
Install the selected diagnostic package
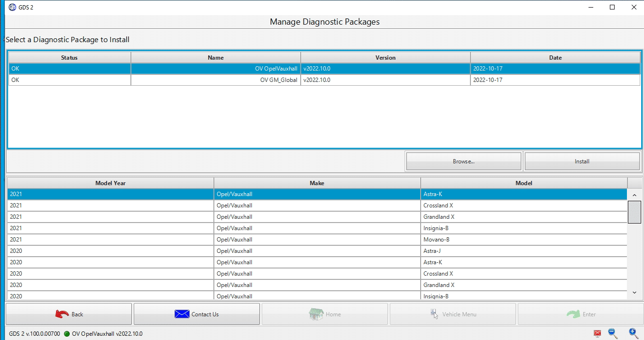coord(582,161)
